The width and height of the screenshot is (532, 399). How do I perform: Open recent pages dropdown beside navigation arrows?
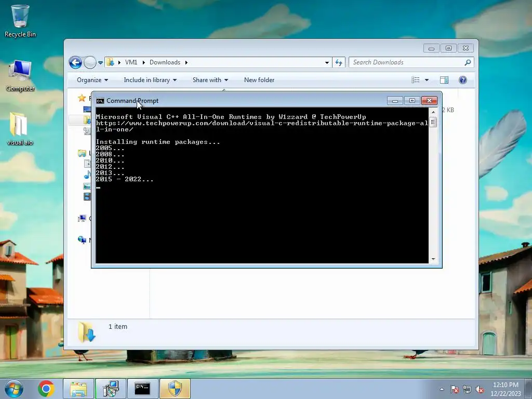pos(100,63)
